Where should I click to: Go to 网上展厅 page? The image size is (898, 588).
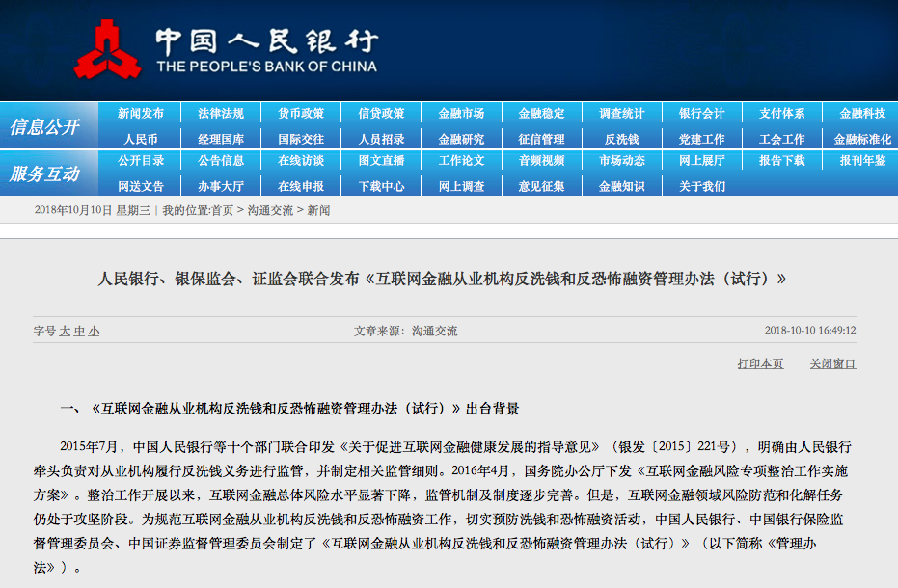pos(702,161)
